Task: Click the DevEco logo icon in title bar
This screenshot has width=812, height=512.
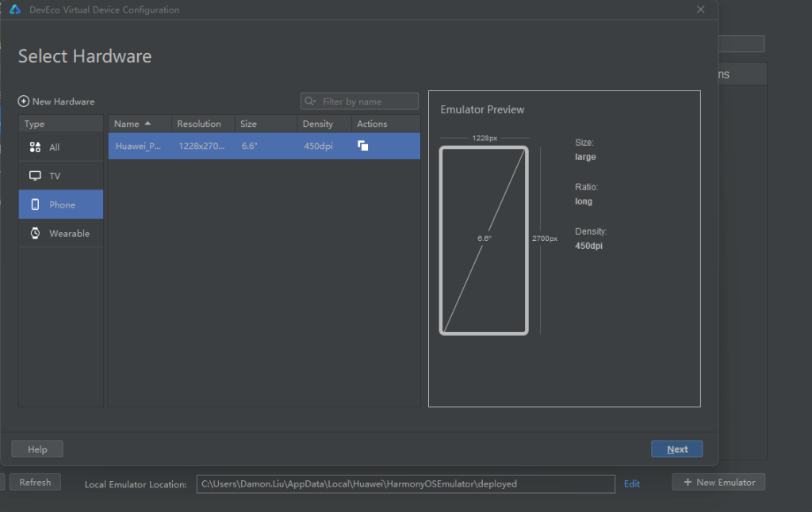Action: (15, 10)
